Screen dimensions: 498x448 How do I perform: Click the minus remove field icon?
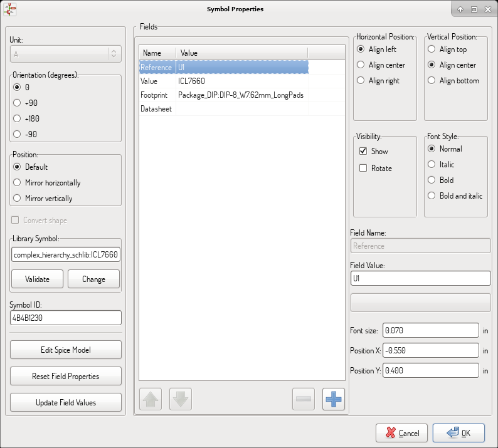(x=304, y=399)
